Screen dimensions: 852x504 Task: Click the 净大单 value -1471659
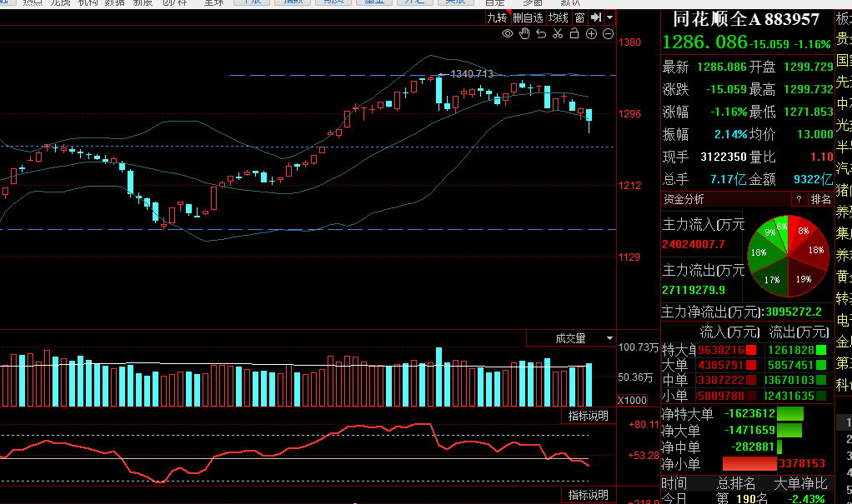[x=749, y=430]
